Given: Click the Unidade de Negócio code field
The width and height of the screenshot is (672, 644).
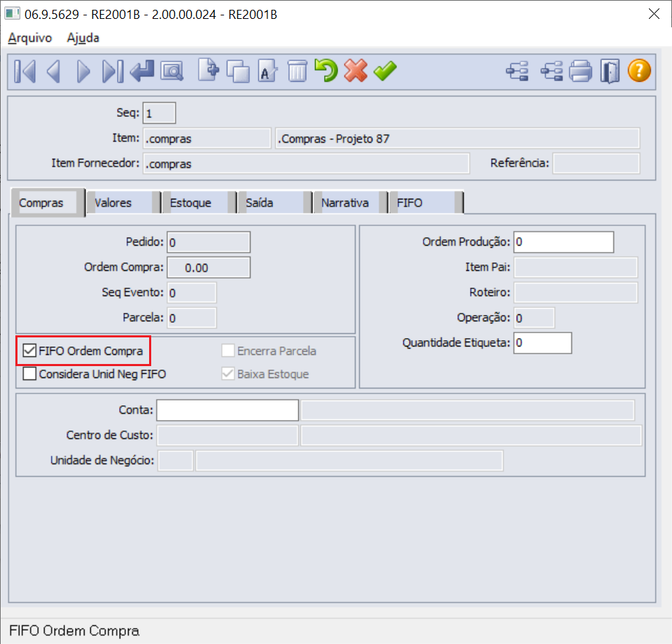Looking at the screenshot, I should pyautogui.click(x=175, y=461).
